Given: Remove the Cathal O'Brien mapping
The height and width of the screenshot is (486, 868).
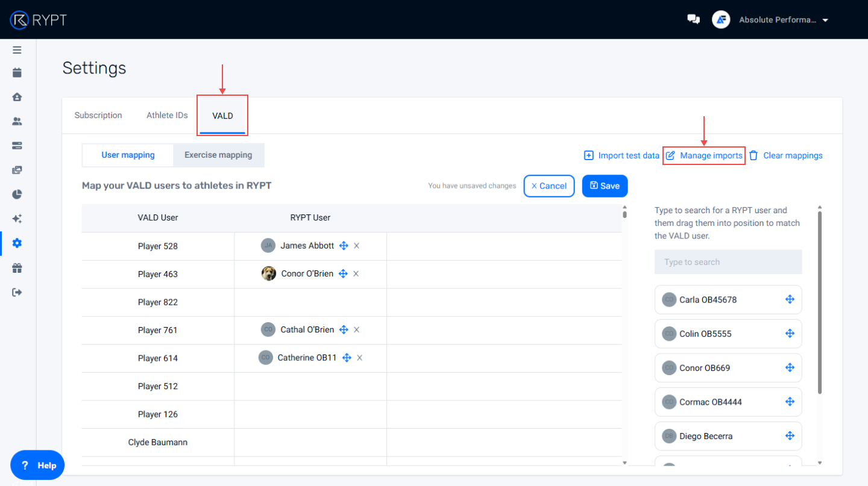Looking at the screenshot, I should pyautogui.click(x=356, y=329).
